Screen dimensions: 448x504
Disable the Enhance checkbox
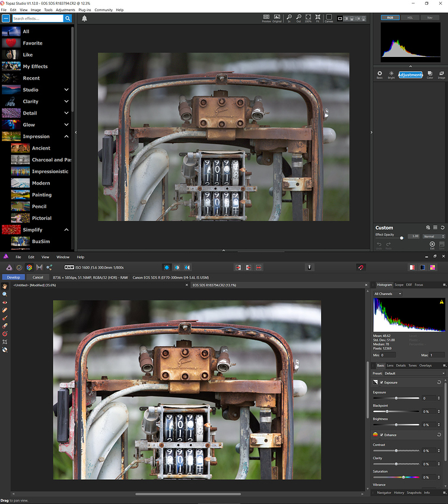coord(382,435)
